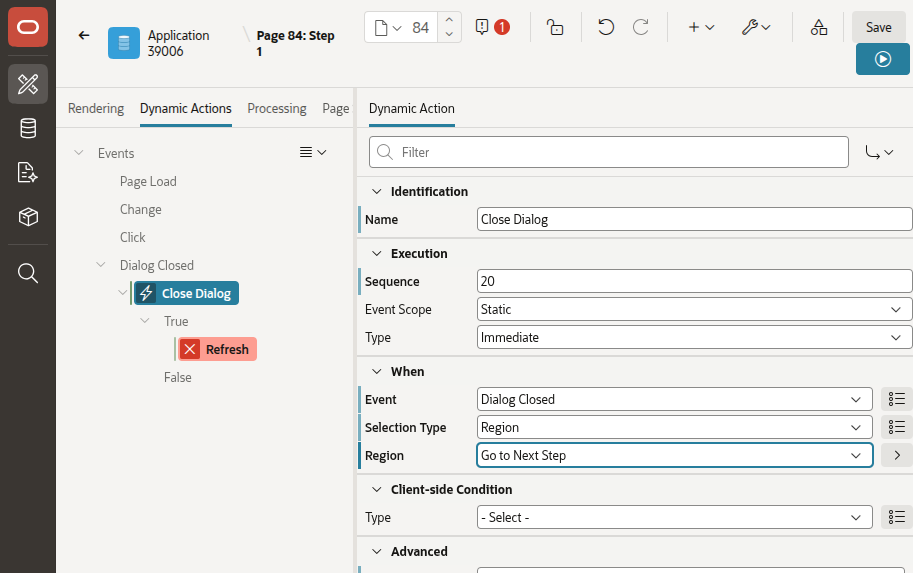Open the Event Scope dropdown

(x=694, y=309)
